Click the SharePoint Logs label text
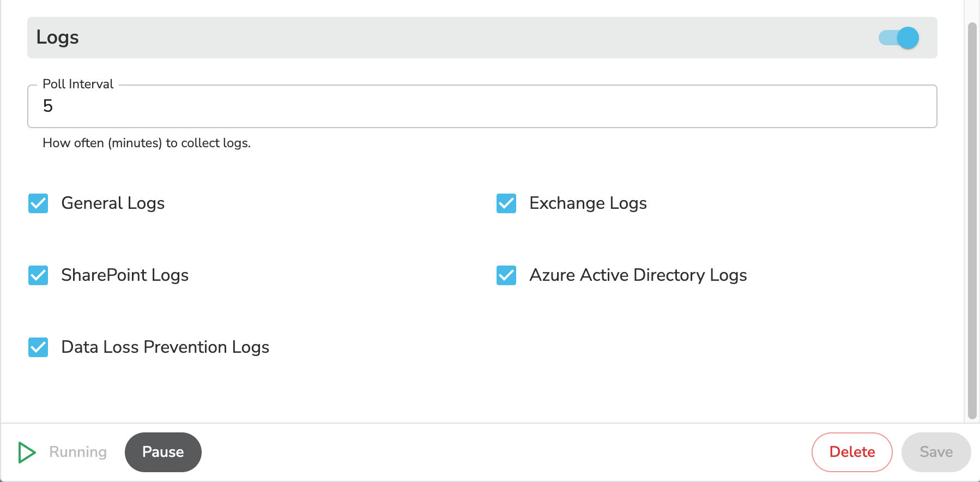This screenshot has width=980, height=482. (x=125, y=275)
